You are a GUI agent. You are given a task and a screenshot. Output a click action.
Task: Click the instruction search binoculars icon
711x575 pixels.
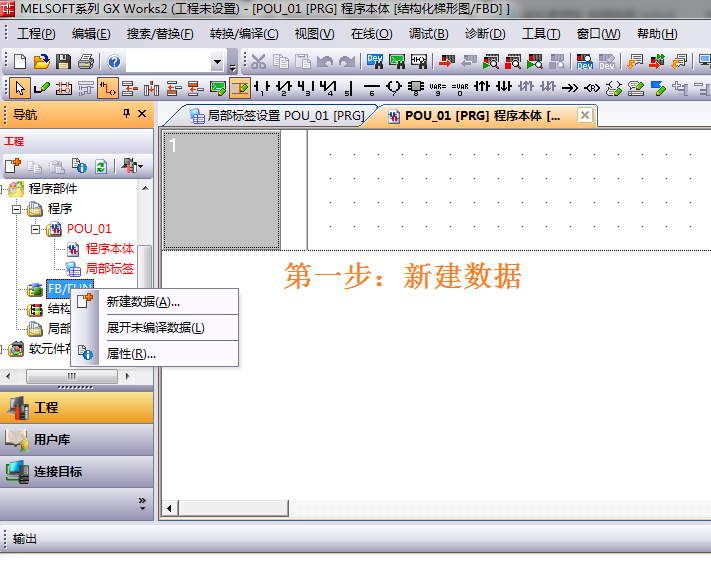click(397, 61)
